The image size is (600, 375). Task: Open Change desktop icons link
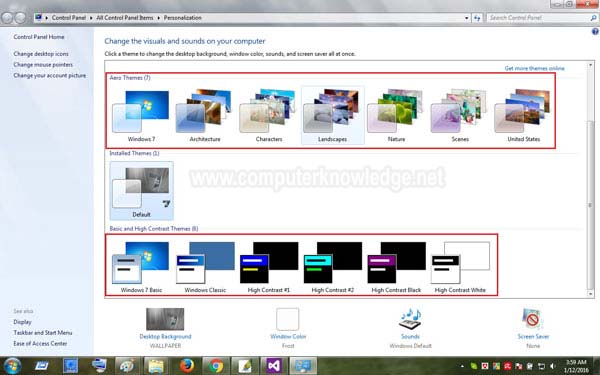click(41, 54)
